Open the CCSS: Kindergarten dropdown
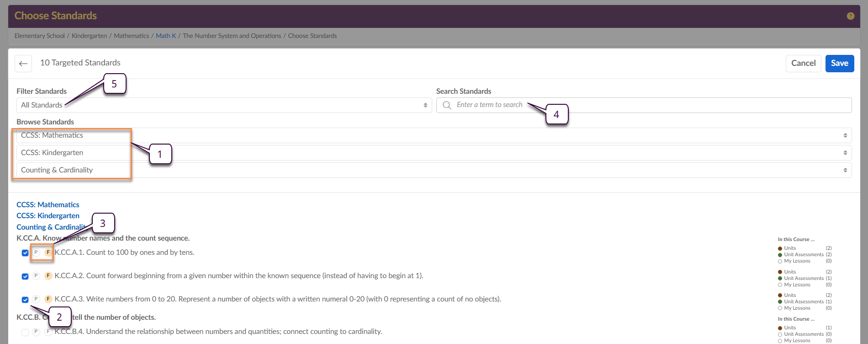Image resolution: width=868 pixels, height=344 pixels. [434, 153]
